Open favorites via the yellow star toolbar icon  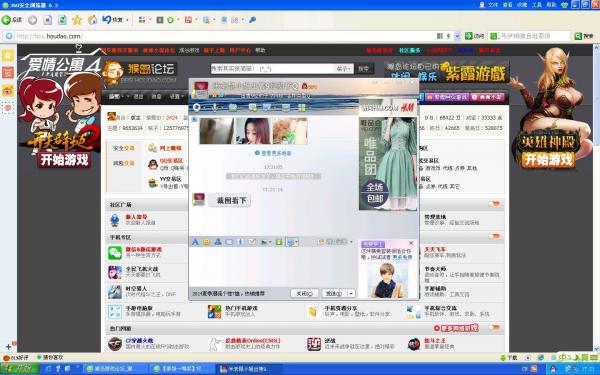pyautogui.click(x=77, y=20)
